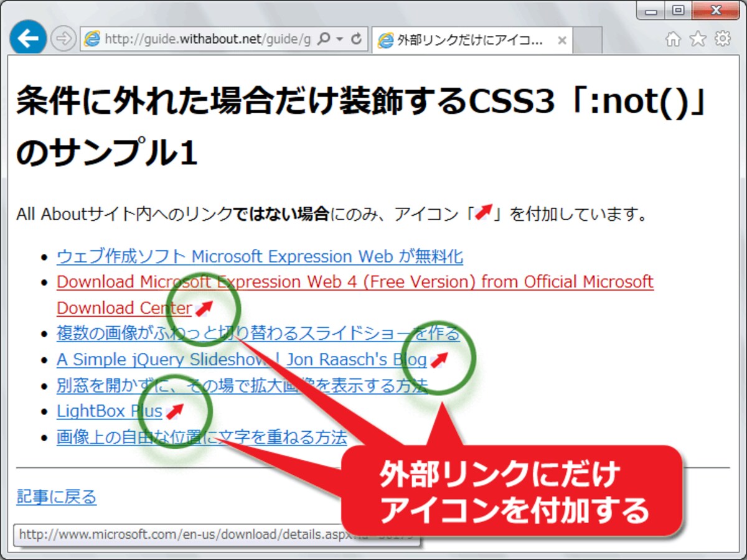Select the 外部リンクだけにアイコ... tab

click(x=472, y=40)
